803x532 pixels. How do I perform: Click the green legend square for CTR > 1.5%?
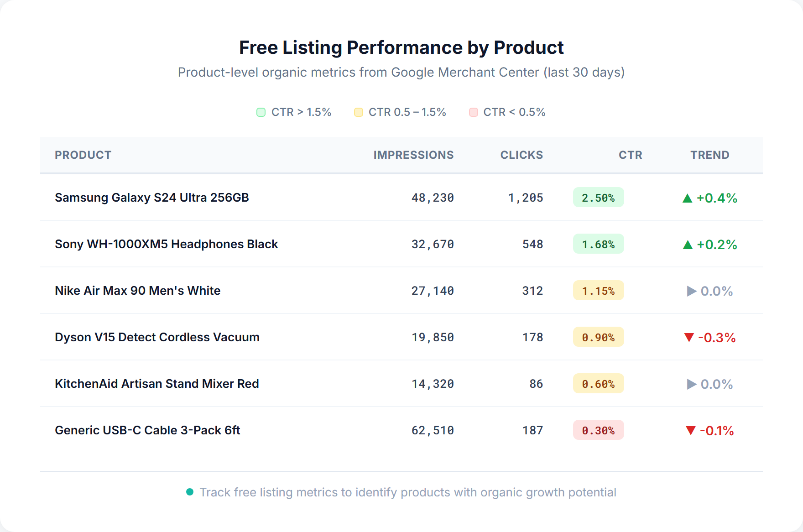pyautogui.click(x=261, y=112)
